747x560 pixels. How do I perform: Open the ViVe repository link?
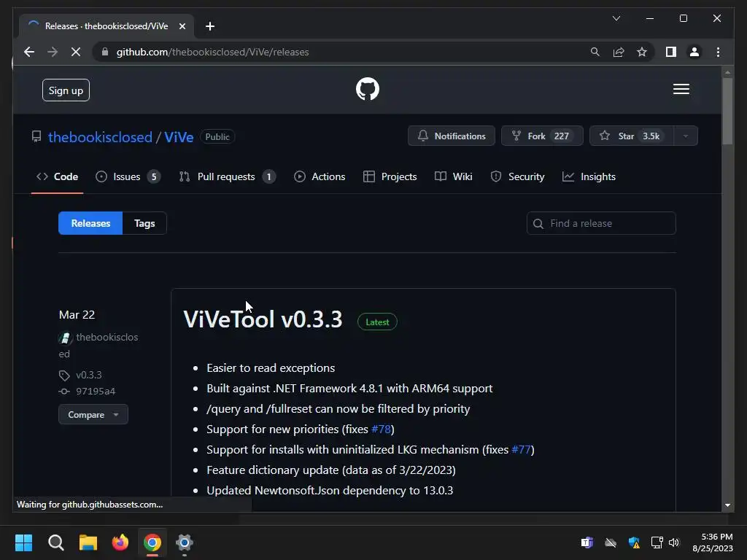pos(179,137)
